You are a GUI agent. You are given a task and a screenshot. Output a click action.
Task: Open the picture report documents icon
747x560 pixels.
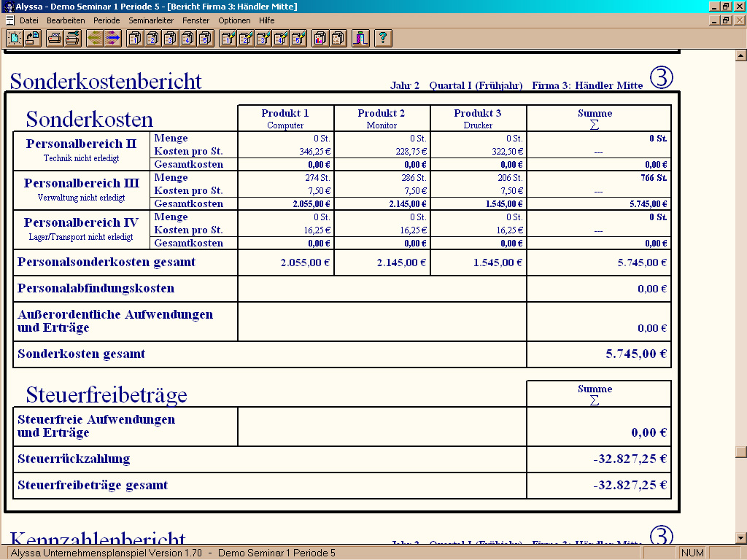coord(338,38)
